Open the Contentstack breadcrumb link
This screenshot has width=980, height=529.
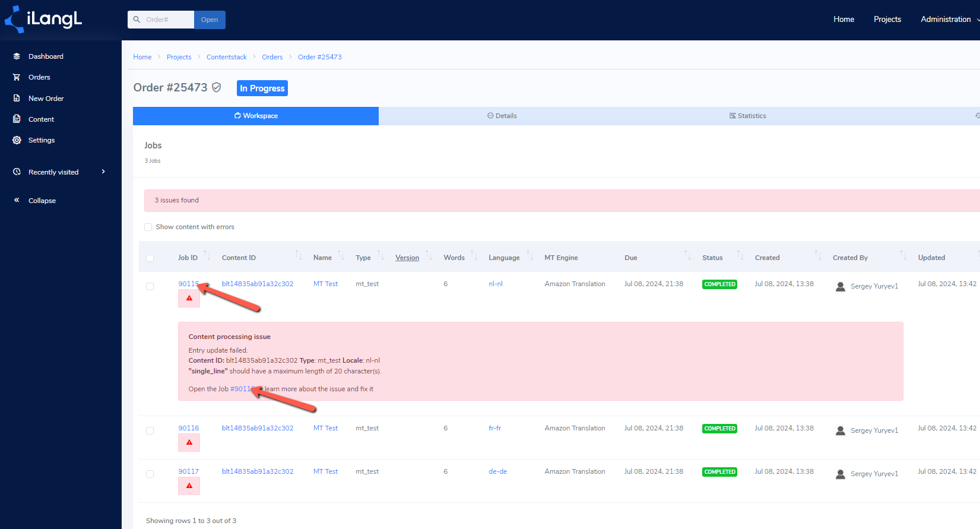point(227,57)
